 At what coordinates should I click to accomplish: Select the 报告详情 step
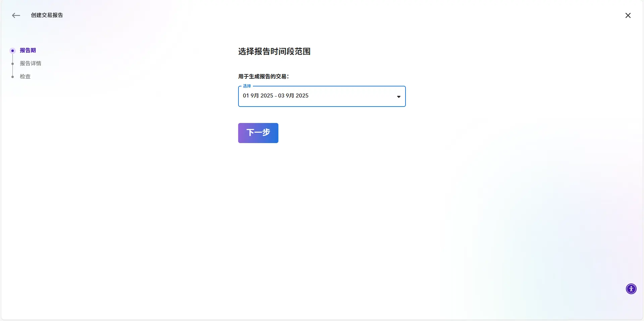coord(31,63)
